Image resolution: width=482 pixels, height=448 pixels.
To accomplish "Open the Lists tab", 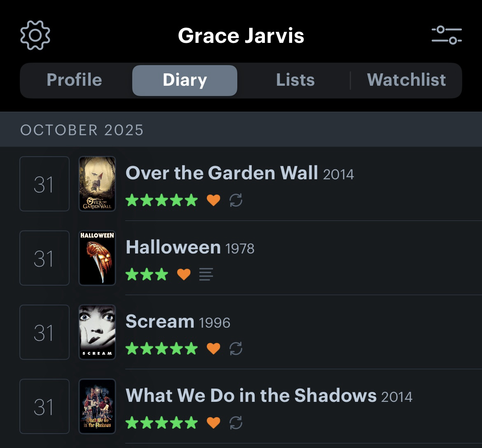I will tap(295, 80).
